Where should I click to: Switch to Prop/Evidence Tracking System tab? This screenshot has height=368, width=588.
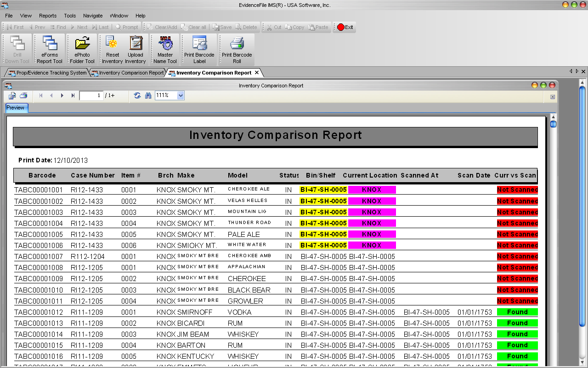click(48, 73)
